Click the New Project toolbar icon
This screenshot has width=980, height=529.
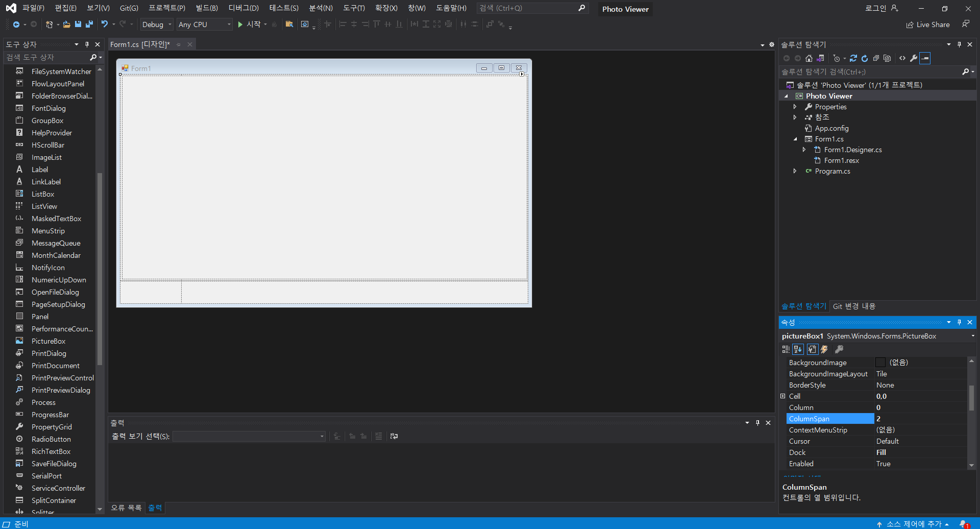coord(49,25)
